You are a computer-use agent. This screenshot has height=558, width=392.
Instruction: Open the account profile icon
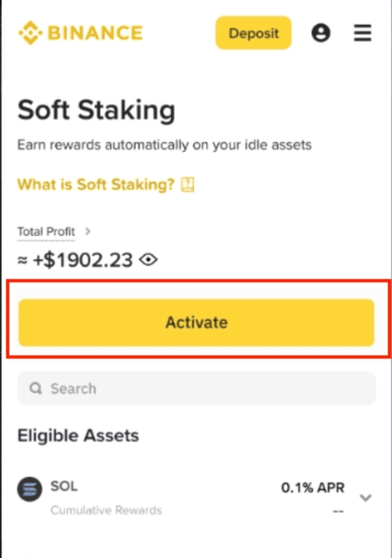click(x=321, y=33)
